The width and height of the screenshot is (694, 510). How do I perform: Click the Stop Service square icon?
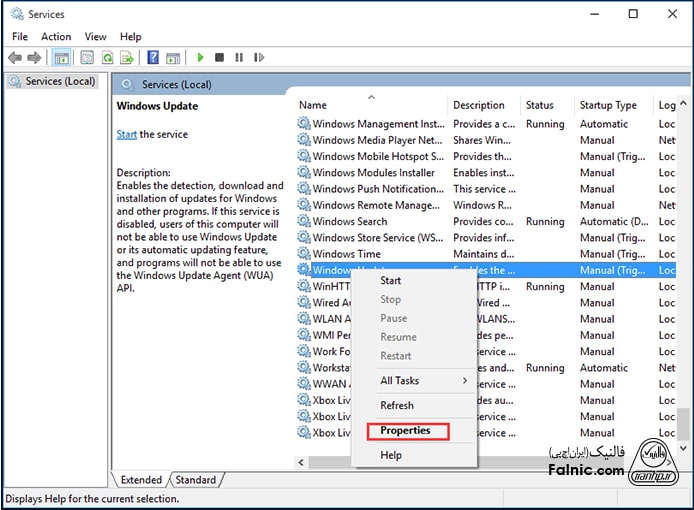click(219, 58)
